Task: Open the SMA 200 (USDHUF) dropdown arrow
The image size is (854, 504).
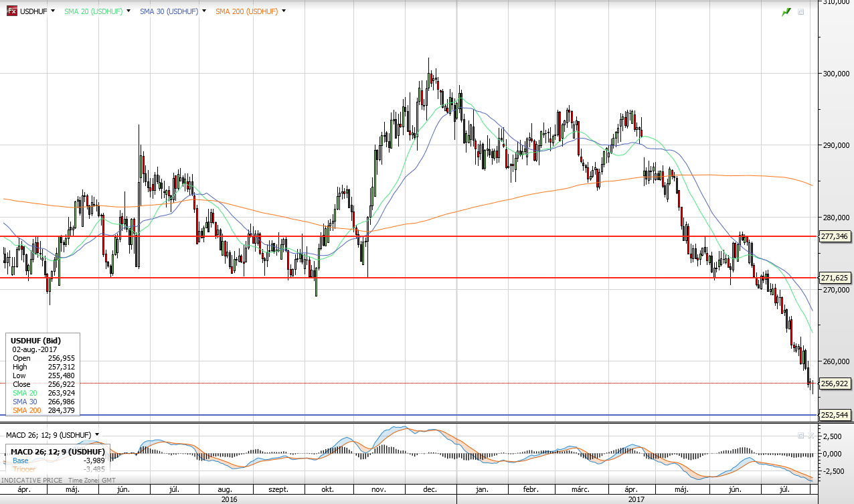Action: click(x=284, y=11)
